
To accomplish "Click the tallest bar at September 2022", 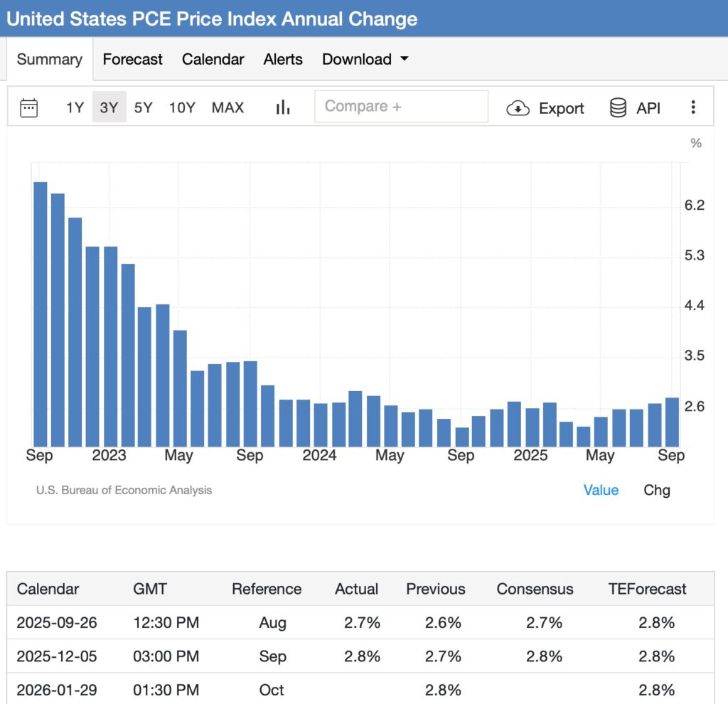I will coord(40,313).
